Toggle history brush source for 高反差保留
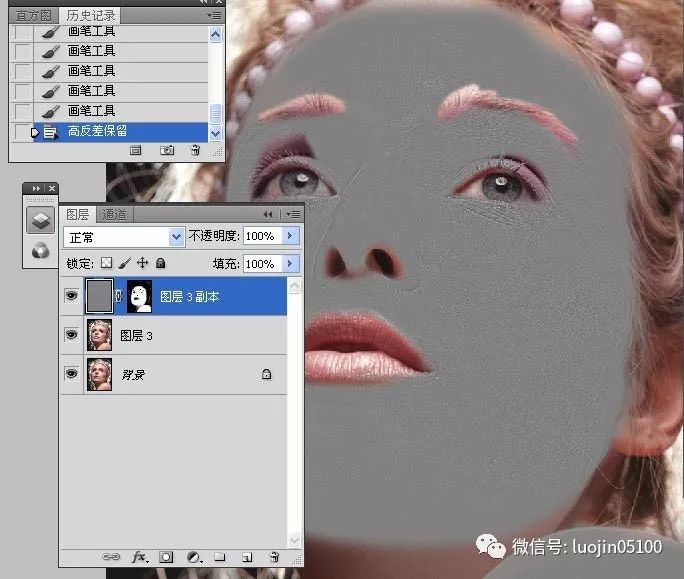 point(22,131)
